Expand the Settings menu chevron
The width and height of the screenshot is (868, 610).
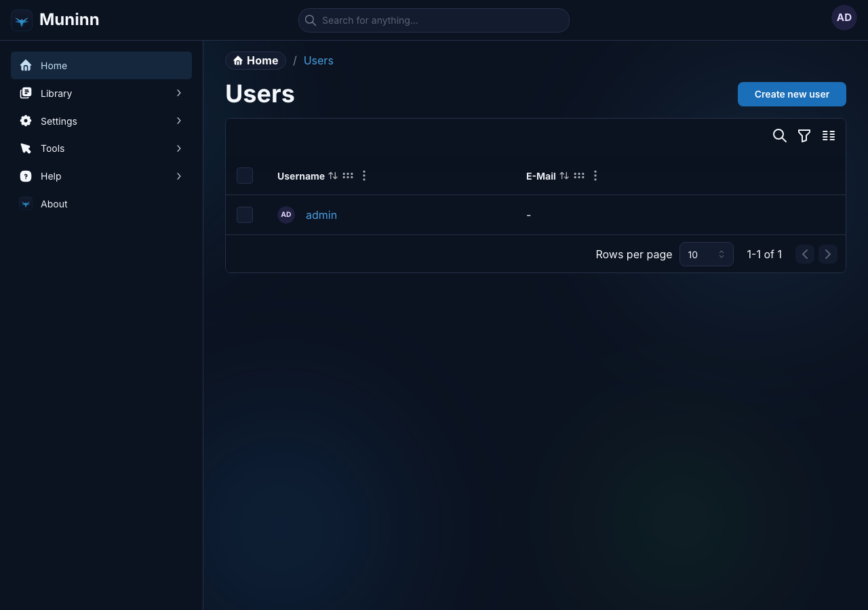click(179, 121)
